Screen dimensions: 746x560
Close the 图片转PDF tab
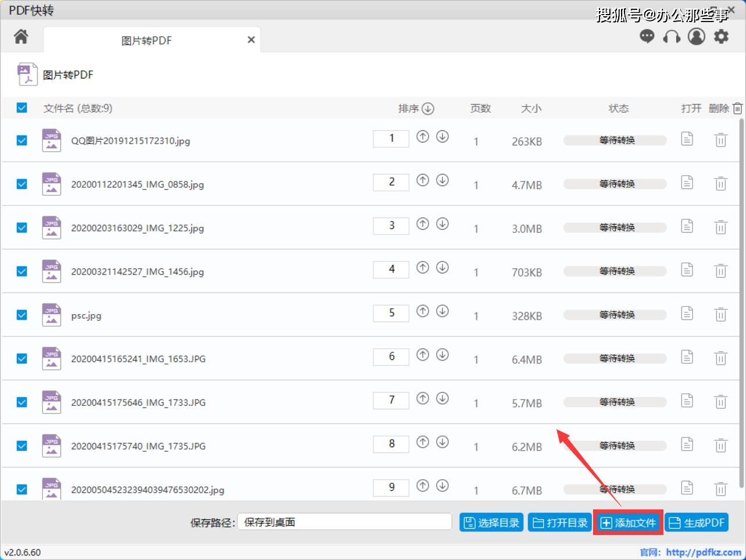tap(251, 40)
